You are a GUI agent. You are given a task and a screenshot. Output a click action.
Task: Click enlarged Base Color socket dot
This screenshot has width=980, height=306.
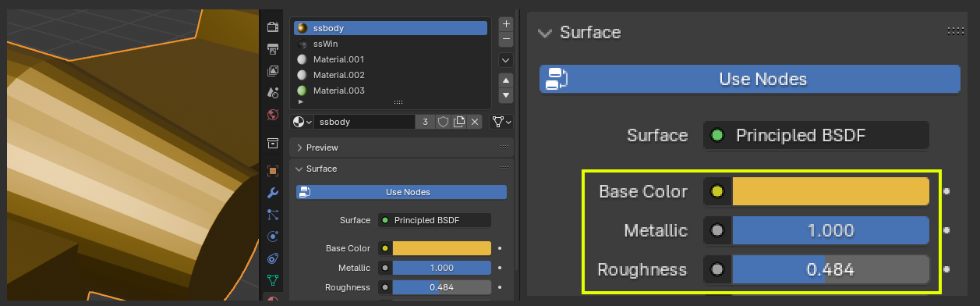coord(717,191)
